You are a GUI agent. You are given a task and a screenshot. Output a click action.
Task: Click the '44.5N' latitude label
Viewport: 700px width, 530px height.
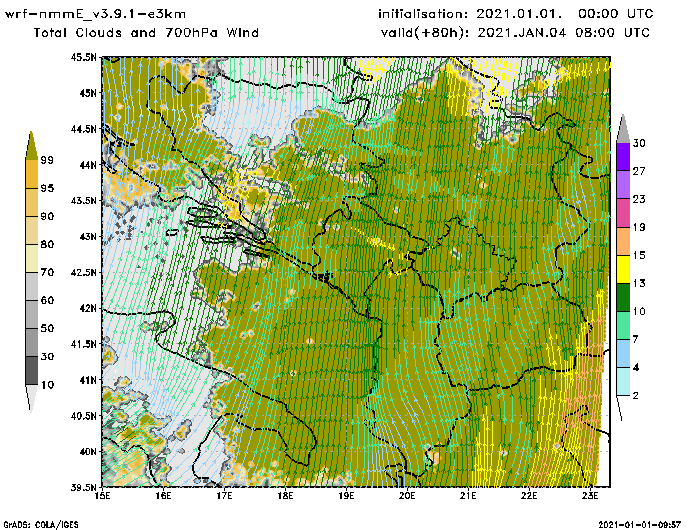83,129
